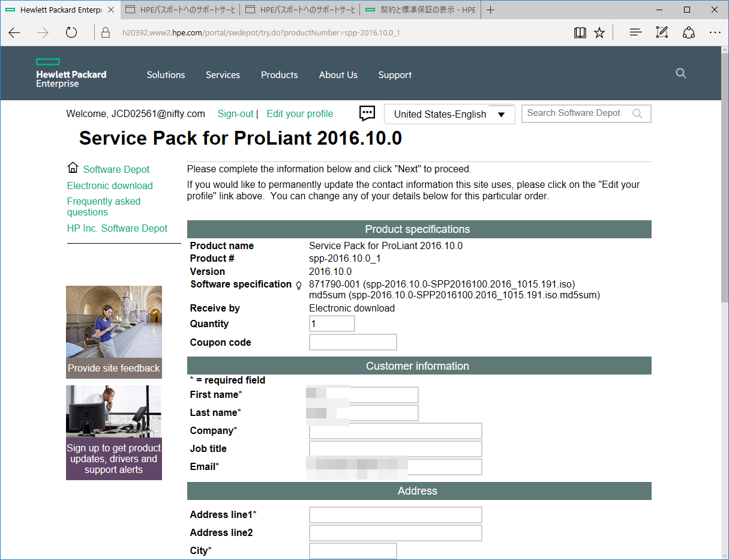This screenshot has width=729, height=560.
Task: Open a new browser tab
Action: point(490,10)
